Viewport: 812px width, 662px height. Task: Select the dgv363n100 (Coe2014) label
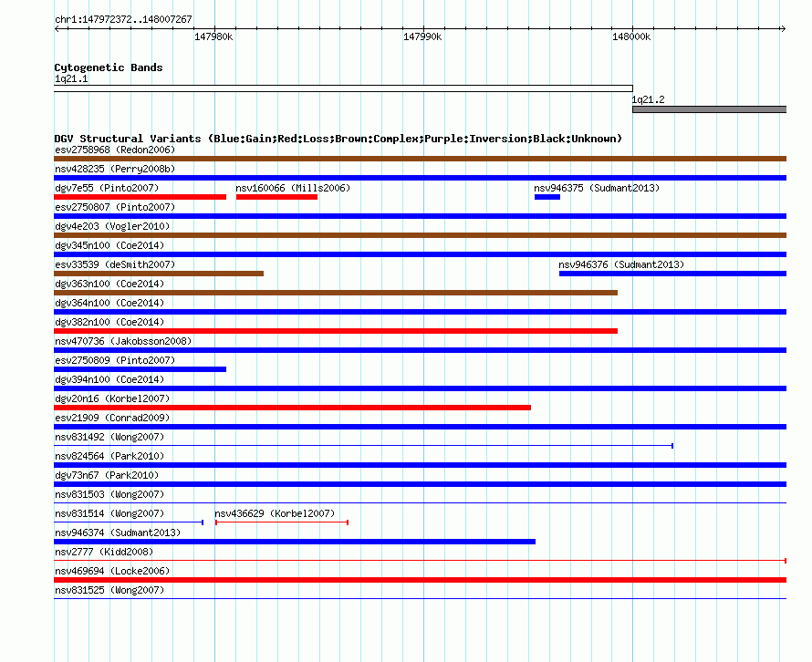[x=109, y=284]
